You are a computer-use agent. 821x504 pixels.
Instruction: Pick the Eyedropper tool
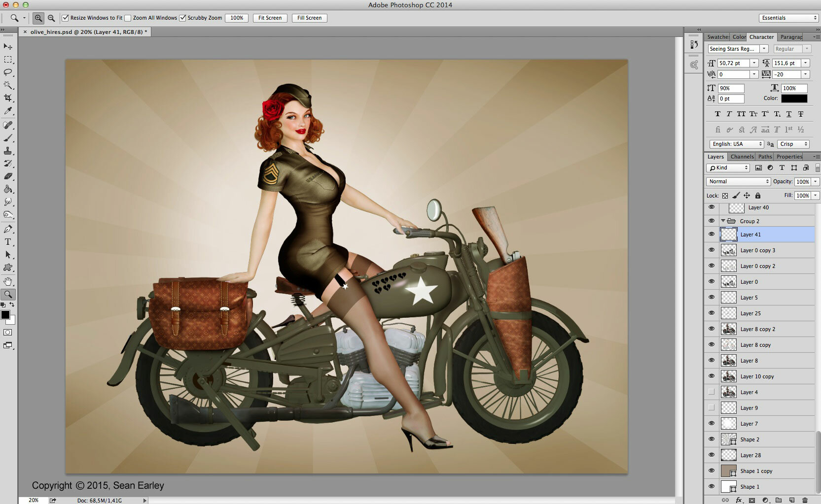click(8, 111)
